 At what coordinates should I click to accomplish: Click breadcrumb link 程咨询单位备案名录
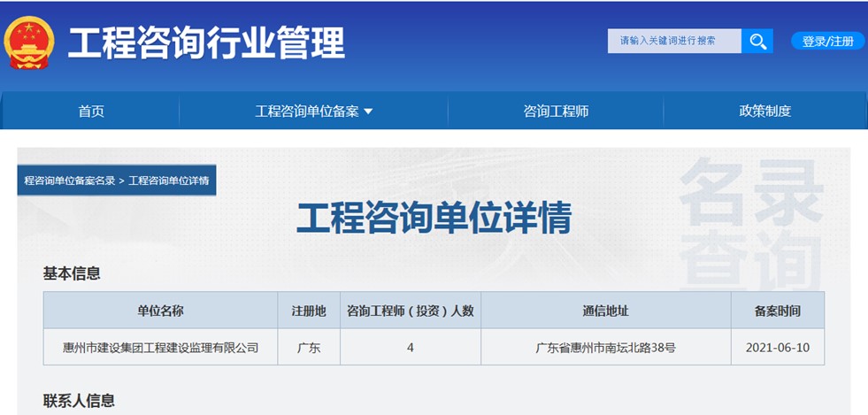70,181
